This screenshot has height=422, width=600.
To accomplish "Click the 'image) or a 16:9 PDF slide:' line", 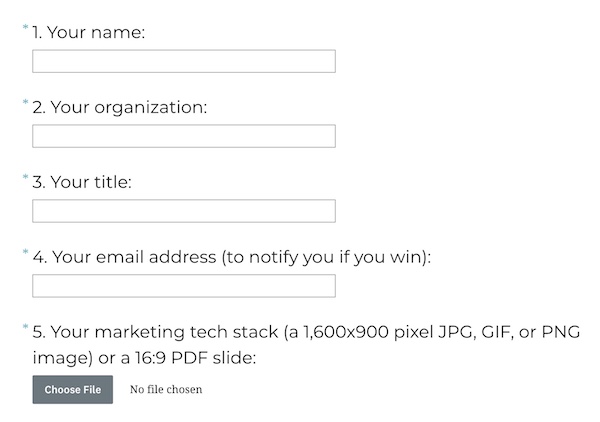I will [144, 358].
